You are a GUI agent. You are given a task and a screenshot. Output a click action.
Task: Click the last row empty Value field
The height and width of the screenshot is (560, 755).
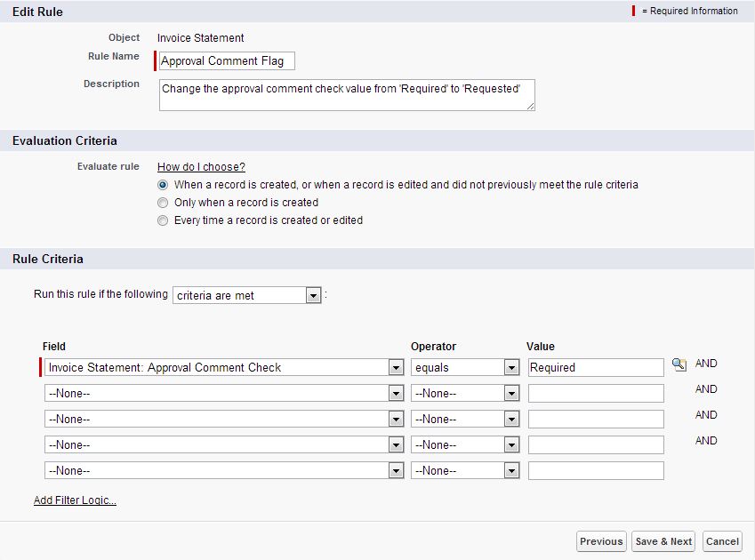point(595,470)
